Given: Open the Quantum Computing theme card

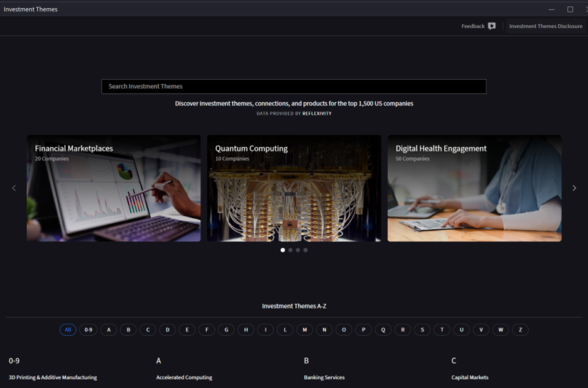Looking at the screenshot, I should tap(293, 187).
